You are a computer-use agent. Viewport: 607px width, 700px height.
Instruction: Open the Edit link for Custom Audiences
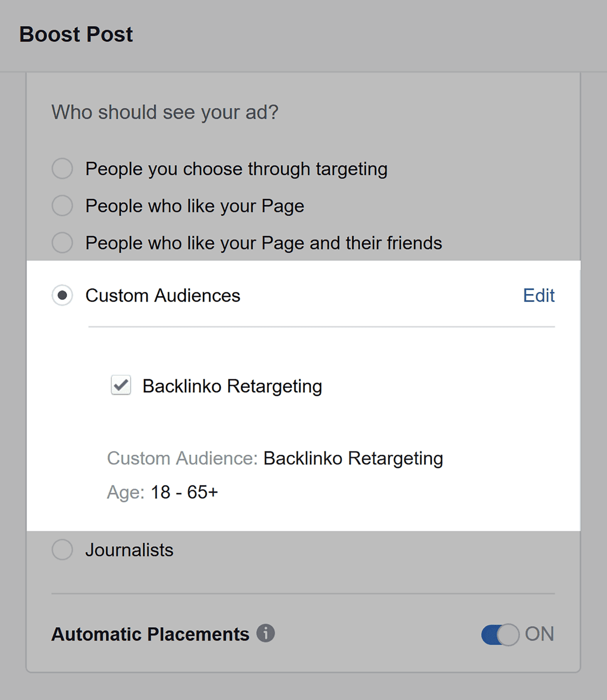[x=539, y=295]
